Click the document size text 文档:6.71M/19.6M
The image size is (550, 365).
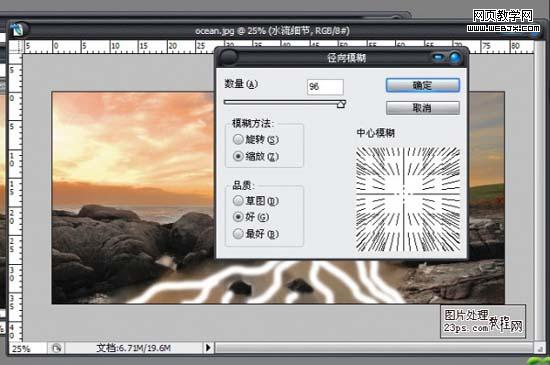click(x=134, y=348)
